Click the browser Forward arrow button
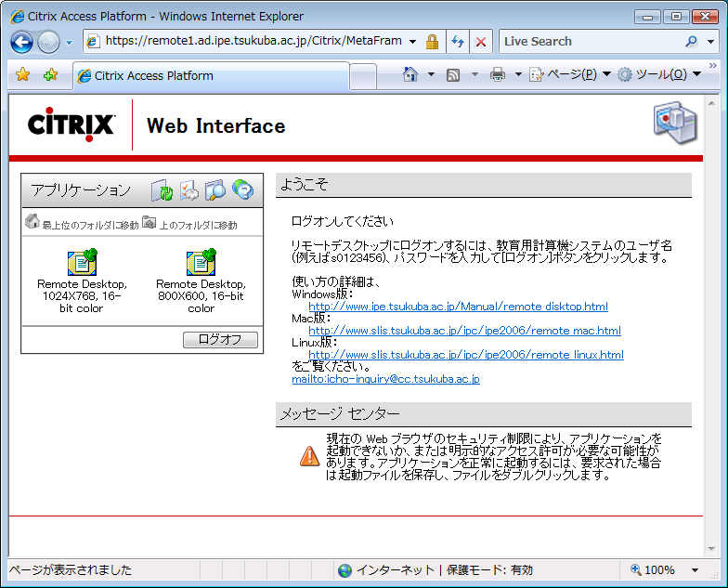The image size is (728, 588). (48, 43)
